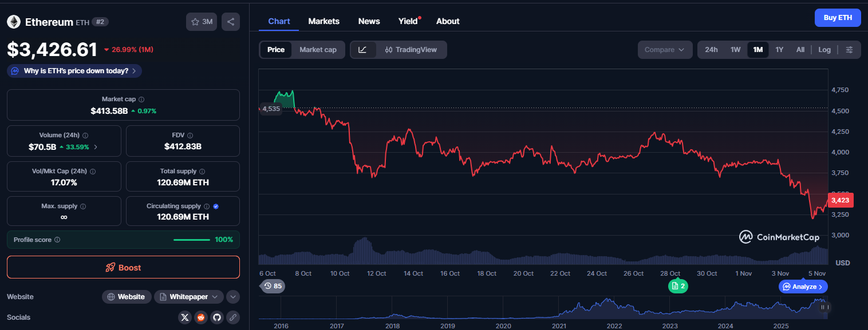Click the share icon beside the watchlist star
Screen dimensions: 868x330
pyautogui.click(x=231, y=21)
